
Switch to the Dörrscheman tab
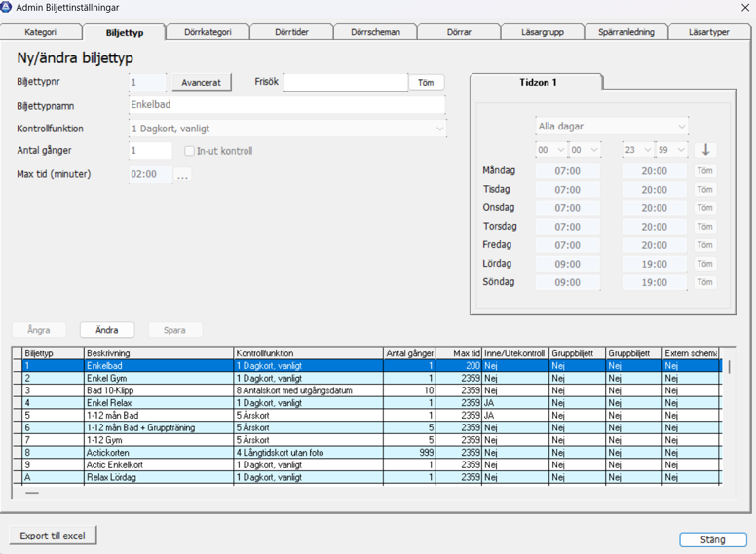tap(376, 32)
